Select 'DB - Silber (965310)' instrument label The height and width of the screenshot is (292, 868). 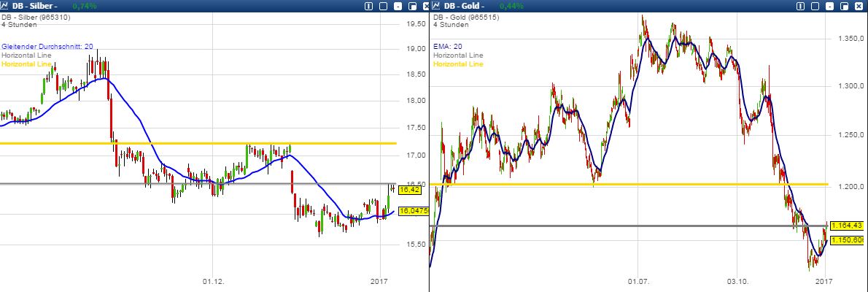click(36, 18)
